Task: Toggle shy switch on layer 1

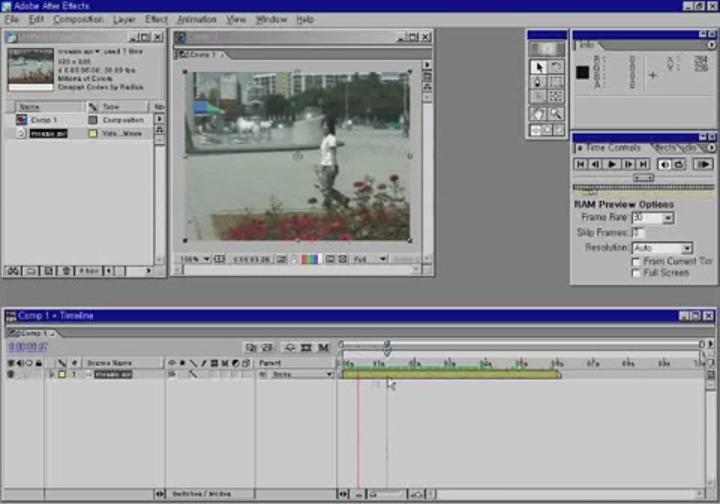Action: point(172,375)
